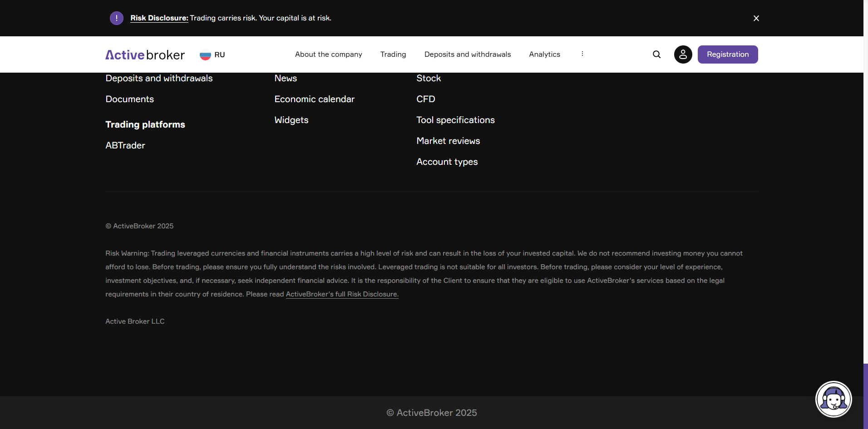This screenshot has width=868, height=429.
Task: Click the purple risk warning exclamation icon
Action: pos(117,18)
